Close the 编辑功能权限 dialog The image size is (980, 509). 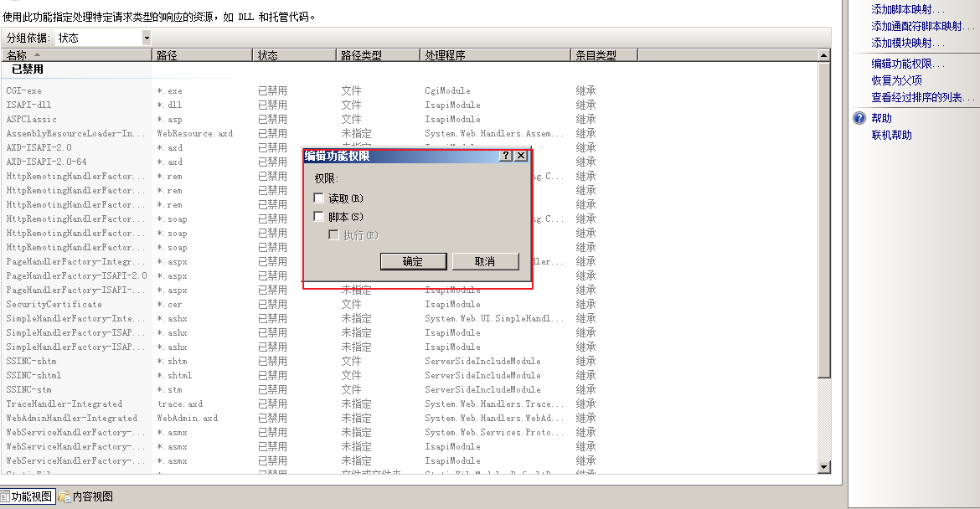tap(521, 156)
